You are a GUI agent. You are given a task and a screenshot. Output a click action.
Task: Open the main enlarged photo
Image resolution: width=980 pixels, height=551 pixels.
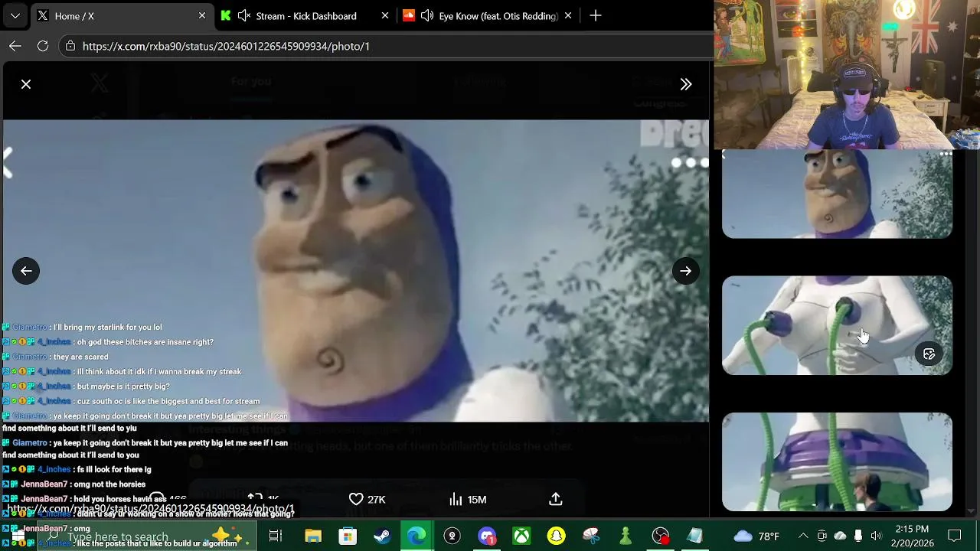click(356, 271)
